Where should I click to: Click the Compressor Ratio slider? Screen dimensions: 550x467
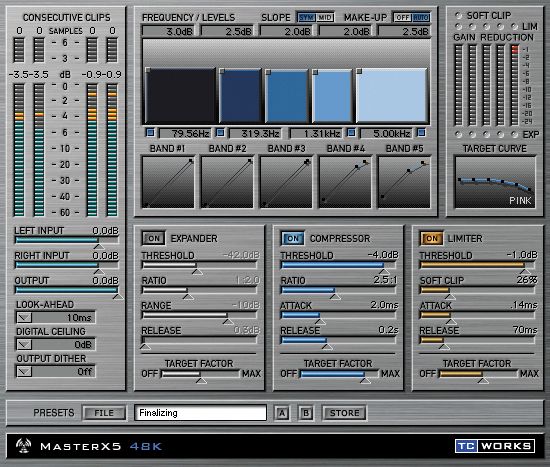coord(338,290)
